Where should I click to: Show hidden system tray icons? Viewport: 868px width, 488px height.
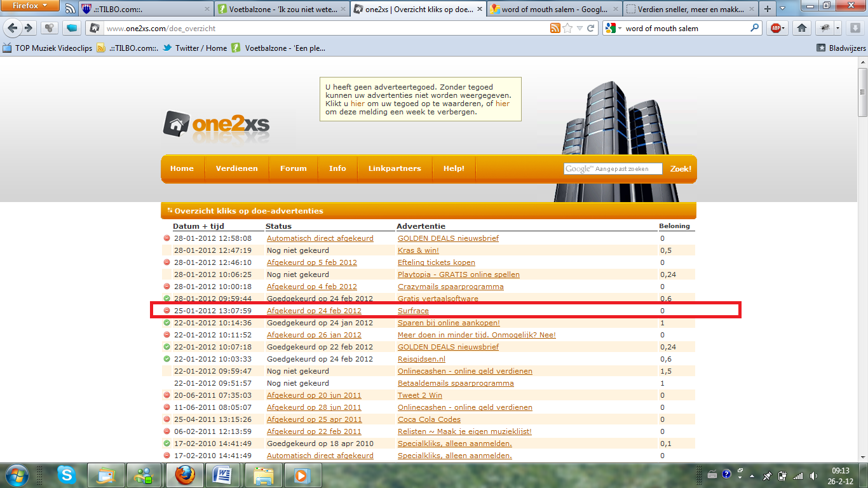coord(753,475)
